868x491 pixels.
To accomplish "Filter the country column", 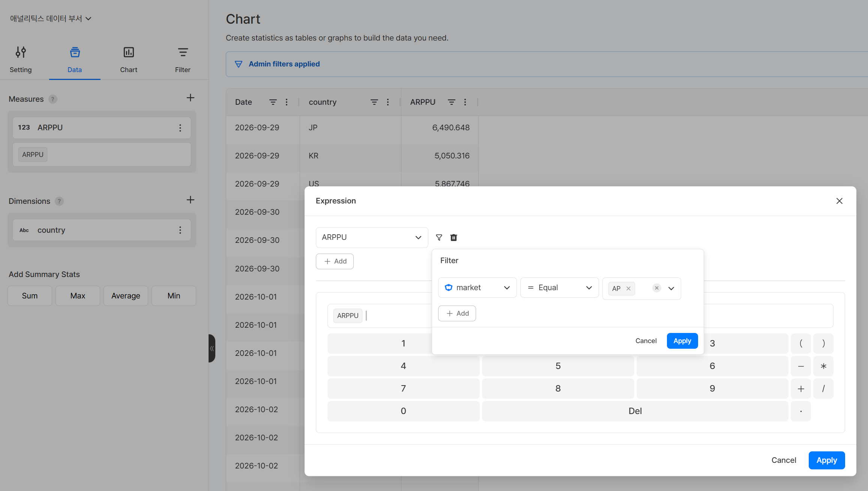I will (374, 102).
